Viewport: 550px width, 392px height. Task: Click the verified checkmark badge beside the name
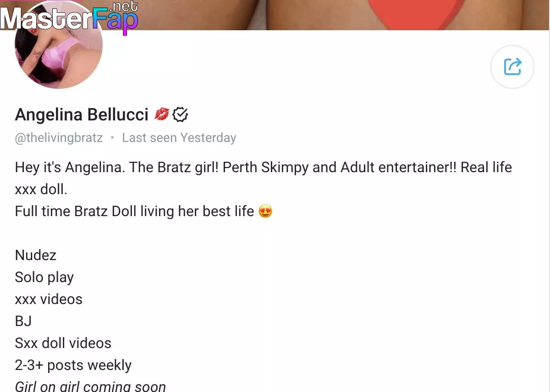click(x=181, y=114)
